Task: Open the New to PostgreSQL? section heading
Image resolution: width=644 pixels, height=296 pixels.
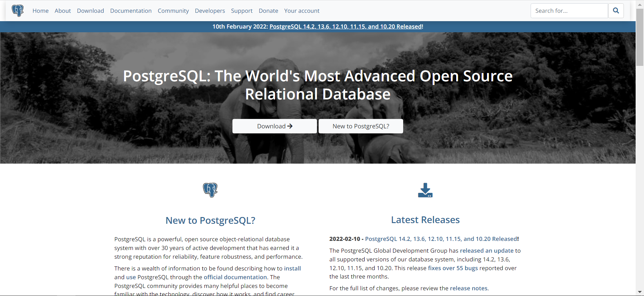Action: click(210, 220)
